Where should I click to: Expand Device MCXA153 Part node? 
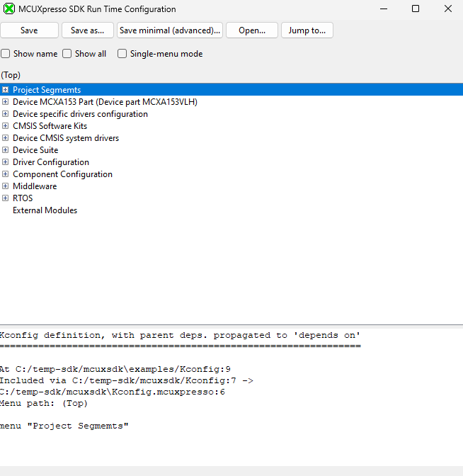[5, 102]
